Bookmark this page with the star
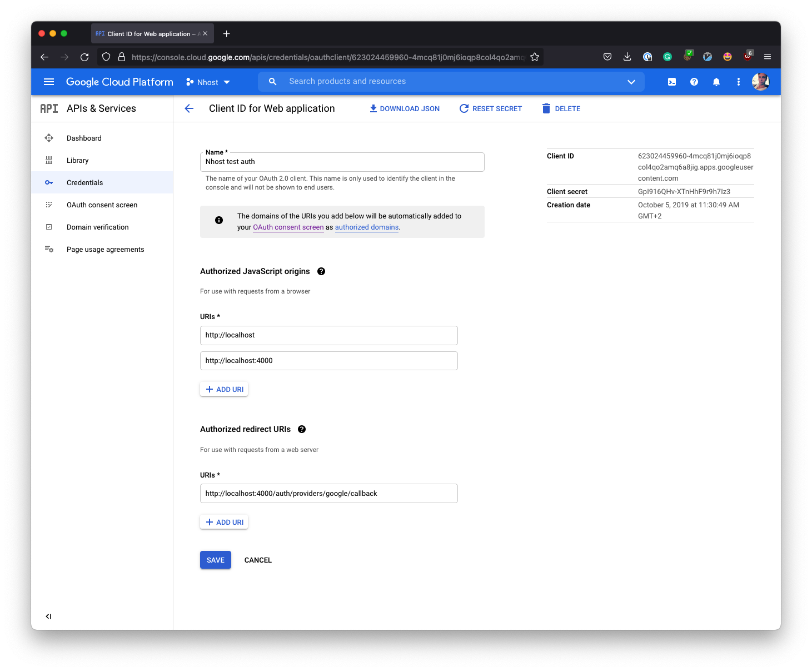Image resolution: width=812 pixels, height=671 pixels. [535, 57]
